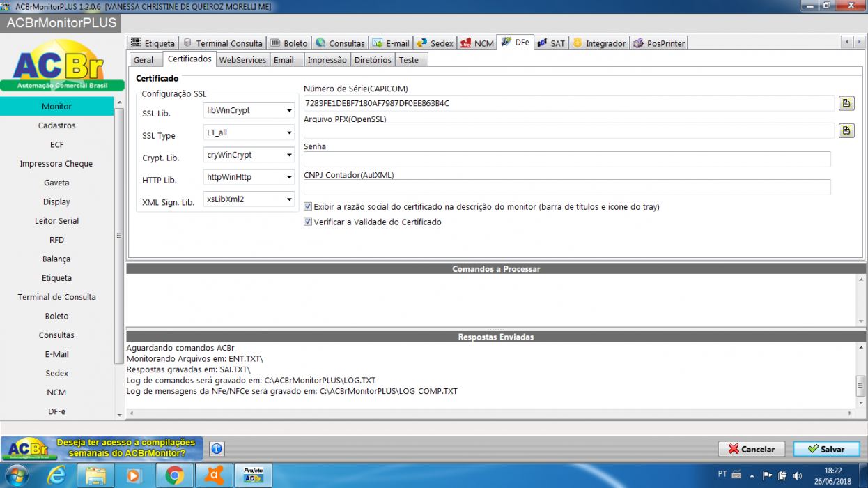
Task: Click the Cancelar button
Action: 751,449
